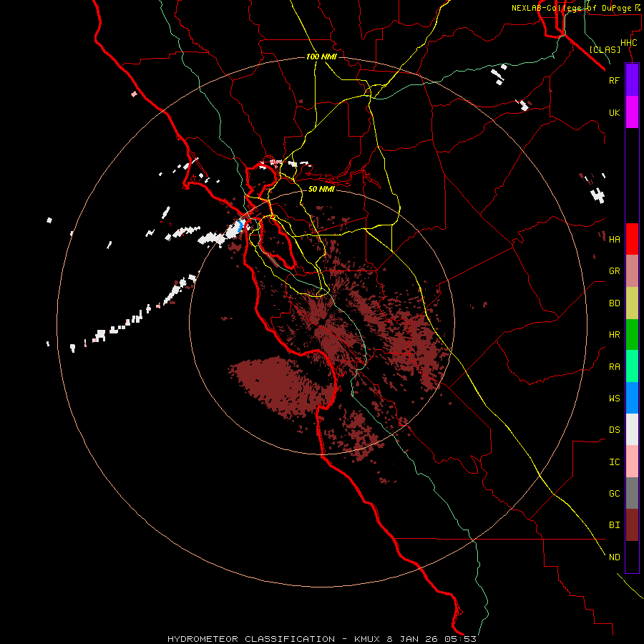This screenshot has height=644, width=644.
Task: Click the IC legend label
Action: coord(614,462)
